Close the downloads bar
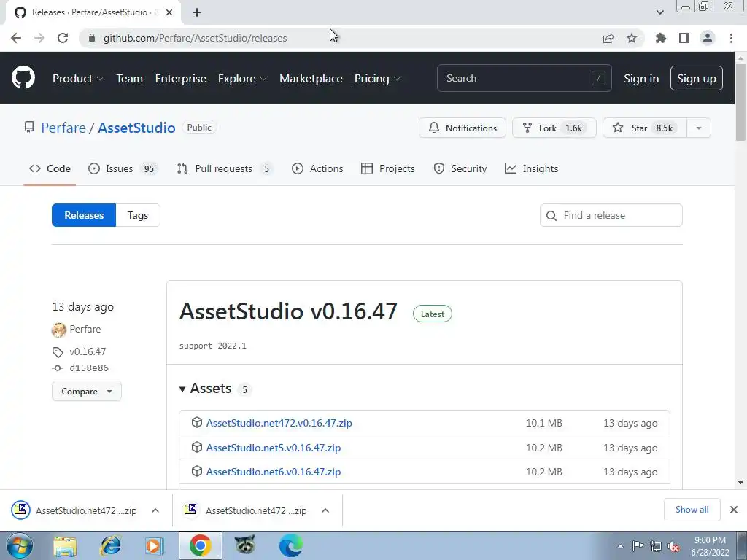 tap(734, 510)
